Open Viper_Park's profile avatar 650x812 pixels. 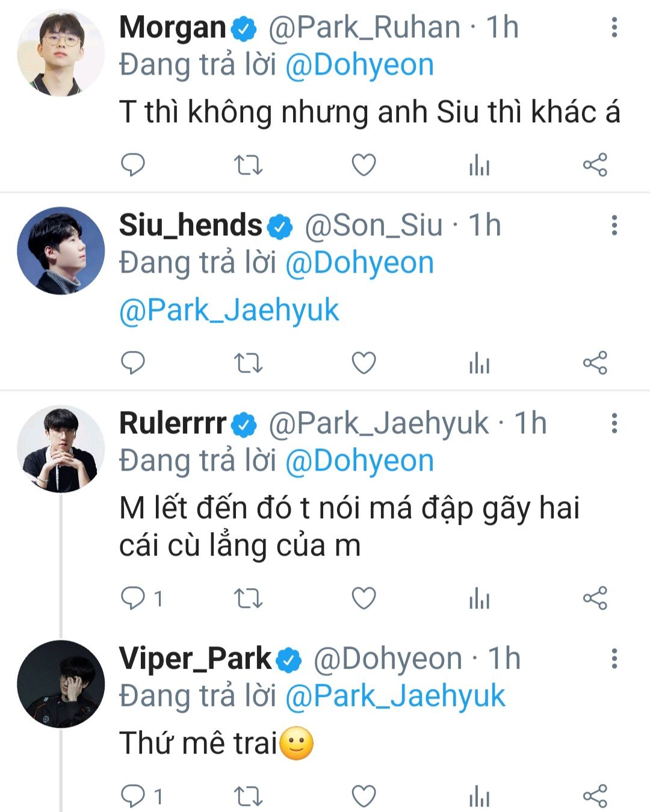[x=60, y=684]
